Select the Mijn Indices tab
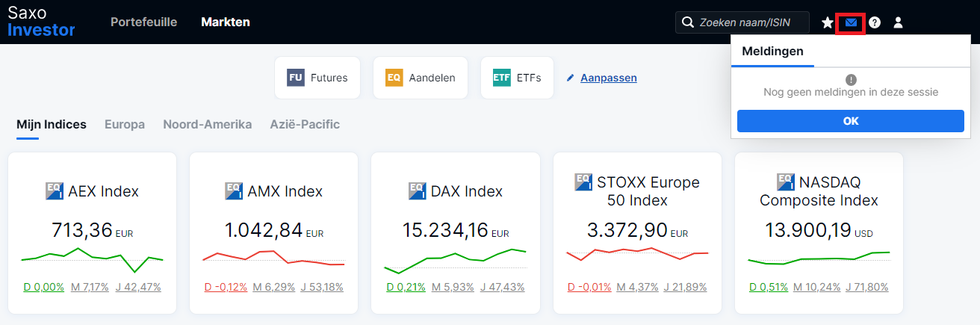Screen dimensions: 980x325 point(52,125)
